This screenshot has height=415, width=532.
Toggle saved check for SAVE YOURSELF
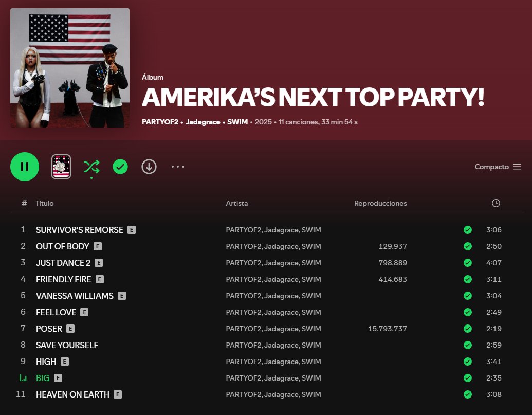[x=468, y=345]
